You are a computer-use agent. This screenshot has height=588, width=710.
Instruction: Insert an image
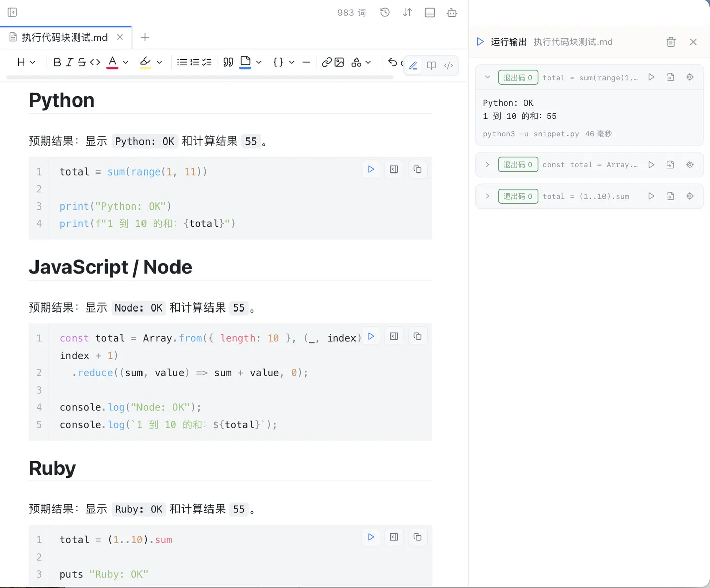[x=339, y=62]
